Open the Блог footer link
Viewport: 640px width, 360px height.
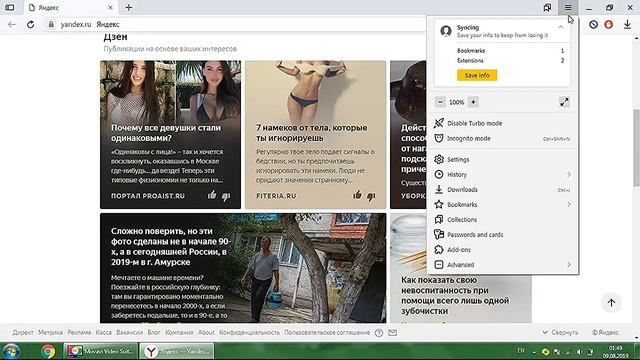coord(154,333)
